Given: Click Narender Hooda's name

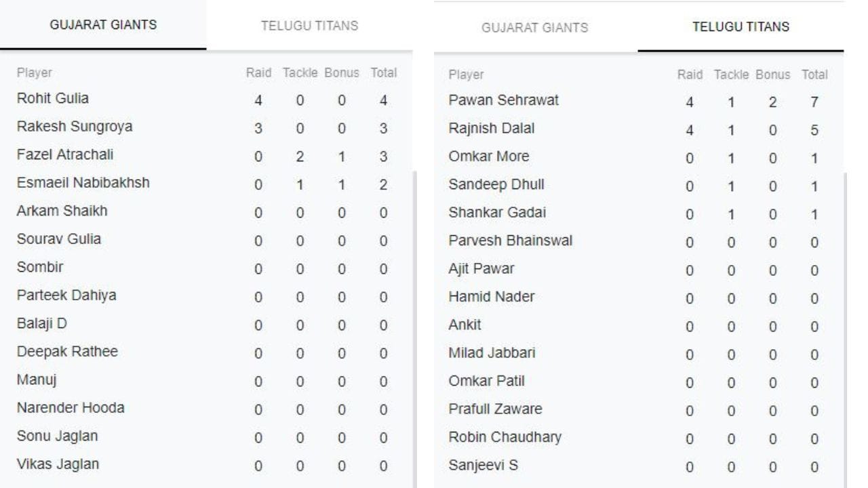Looking at the screenshot, I should click(x=70, y=408).
